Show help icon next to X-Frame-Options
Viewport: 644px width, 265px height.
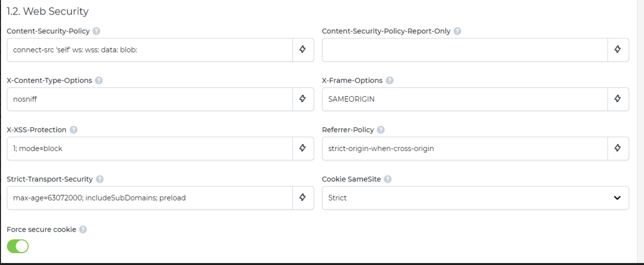point(389,80)
